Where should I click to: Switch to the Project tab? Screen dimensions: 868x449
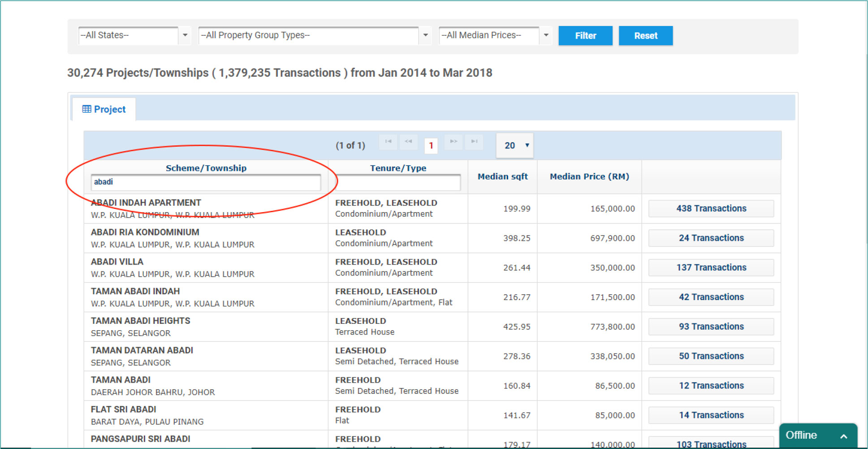point(104,109)
